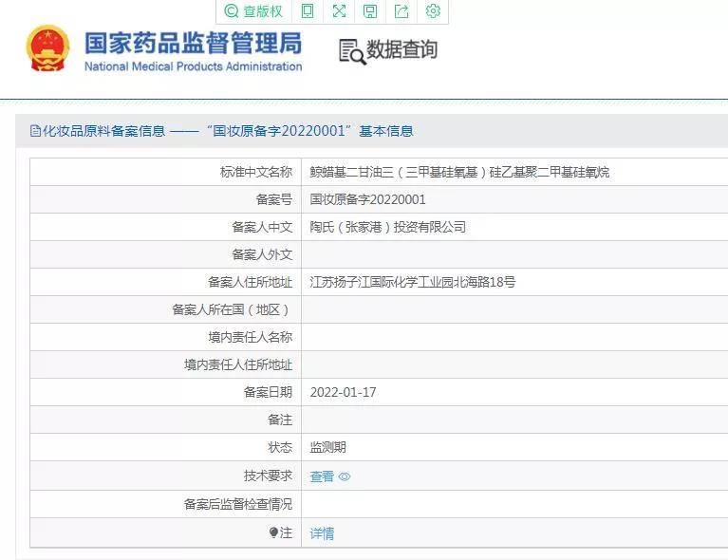Click the 查版权 copyright check button

pyautogui.click(x=253, y=11)
